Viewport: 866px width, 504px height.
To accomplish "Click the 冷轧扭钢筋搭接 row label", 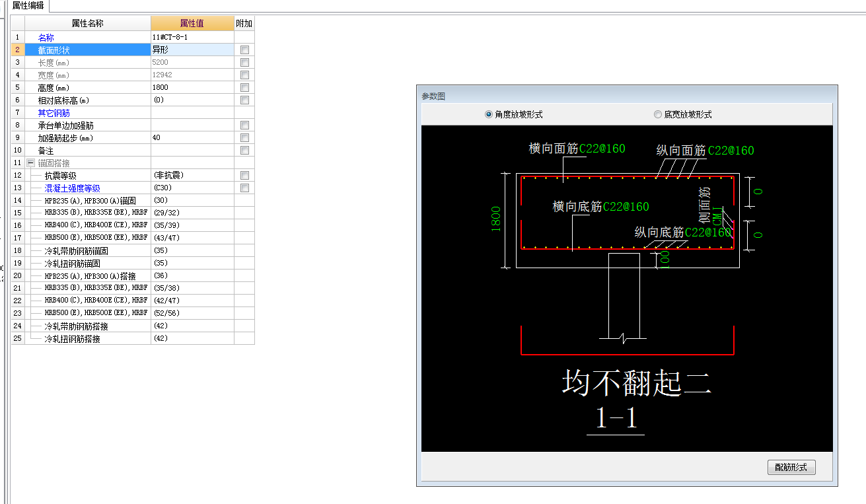I will (73, 339).
